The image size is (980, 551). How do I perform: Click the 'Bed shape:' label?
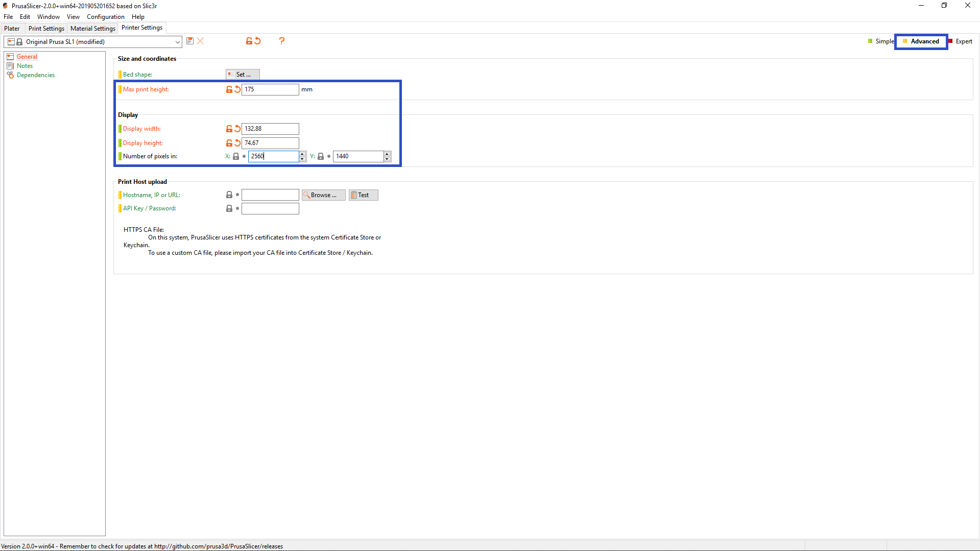point(138,75)
